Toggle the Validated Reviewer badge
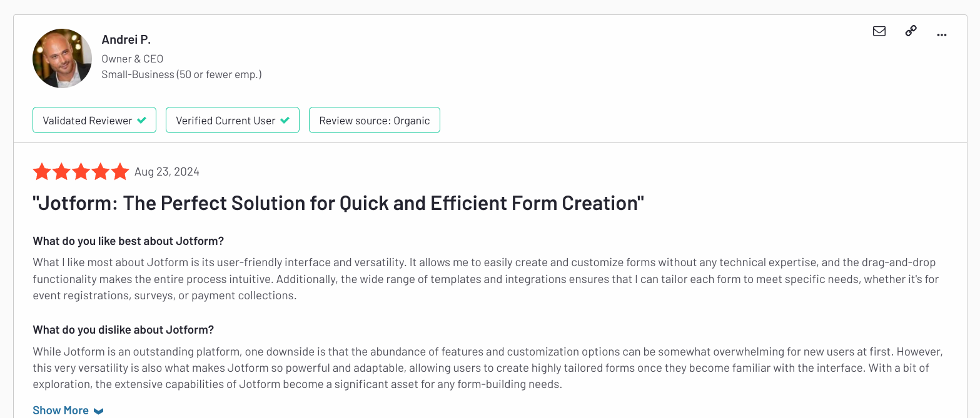This screenshot has height=418, width=980. pyautogui.click(x=94, y=120)
